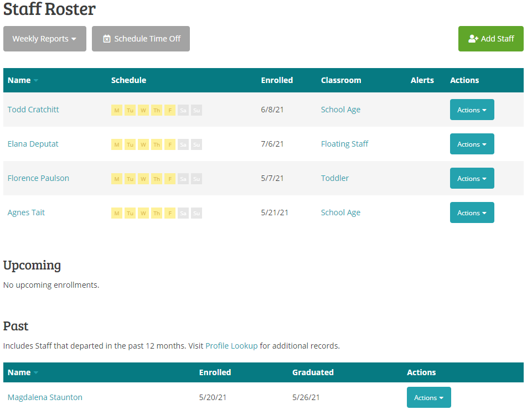Click Todd Cratchitt's Monday schedule badge
The height and width of the screenshot is (420, 527).
click(117, 110)
